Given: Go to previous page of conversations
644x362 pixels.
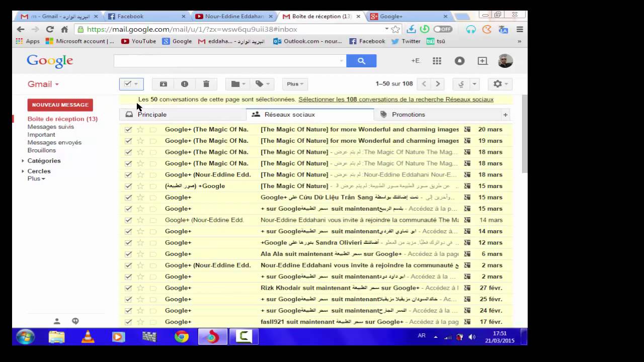Looking at the screenshot, I should click(x=424, y=84).
